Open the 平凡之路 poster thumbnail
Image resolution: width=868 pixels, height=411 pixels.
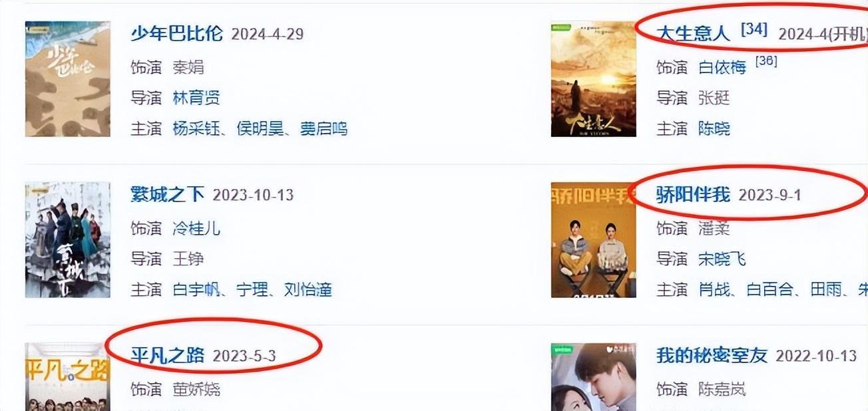67,377
